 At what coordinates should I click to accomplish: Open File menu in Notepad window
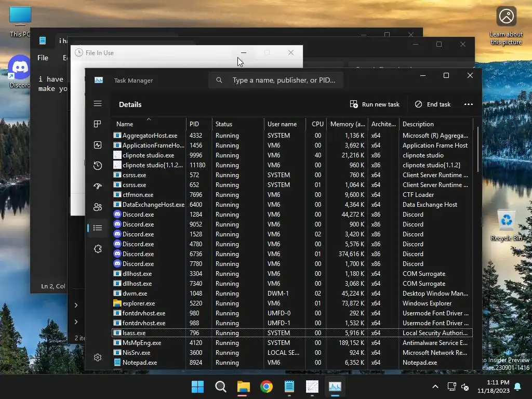(x=43, y=58)
